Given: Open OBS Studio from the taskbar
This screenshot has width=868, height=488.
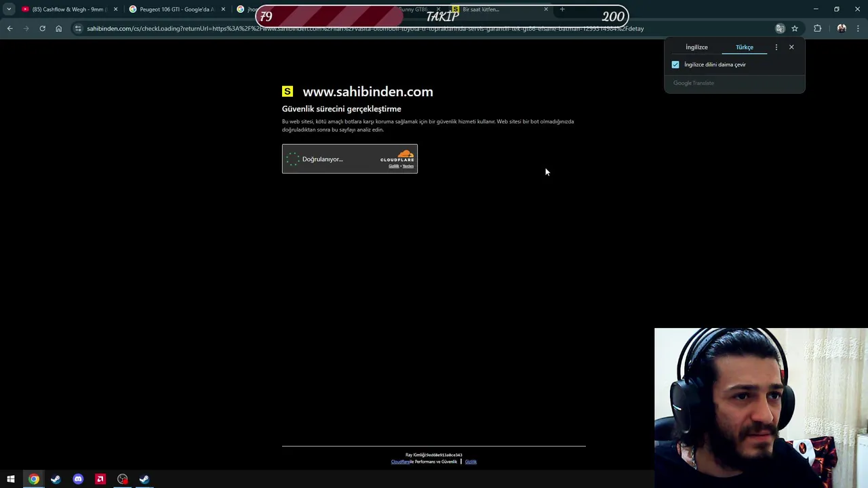Looking at the screenshot, I should pos(123,479).
